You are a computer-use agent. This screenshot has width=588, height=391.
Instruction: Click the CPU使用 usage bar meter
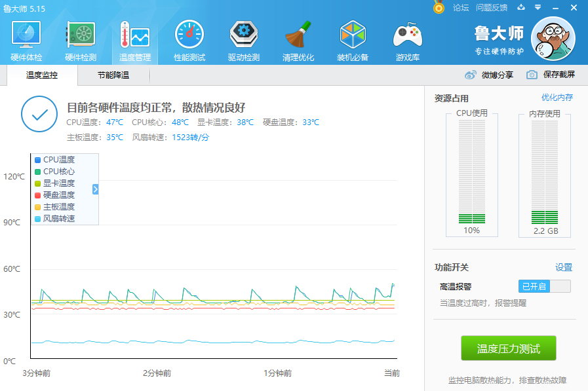point(472,172)
